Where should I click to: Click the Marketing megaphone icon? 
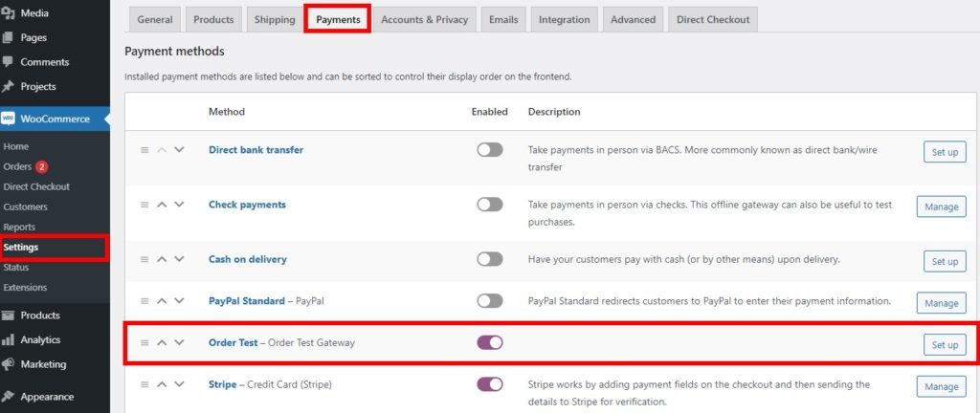(8, 364)
